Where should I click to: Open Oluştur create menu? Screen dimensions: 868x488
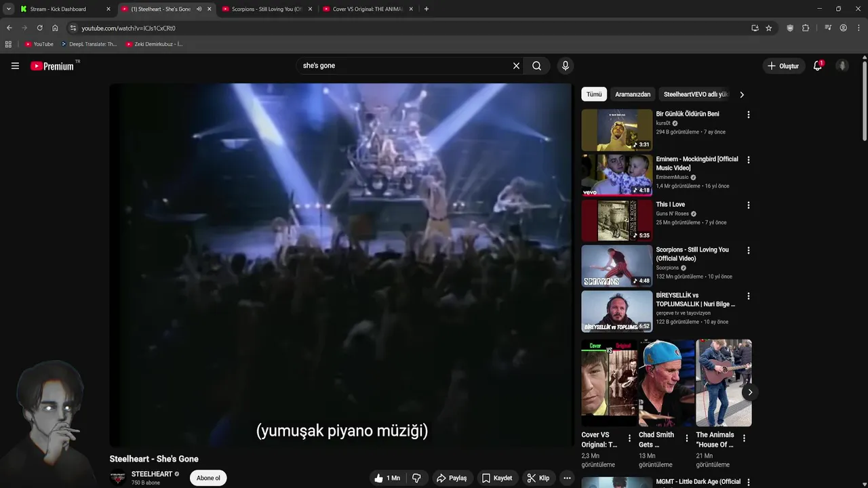pyautogui.click(x=783, y=66)
